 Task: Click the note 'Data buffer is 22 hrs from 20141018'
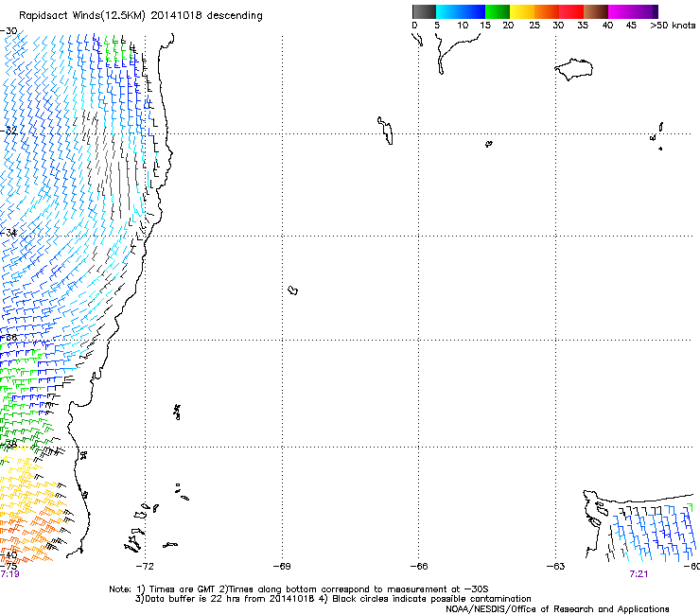[x=228, y=599]
